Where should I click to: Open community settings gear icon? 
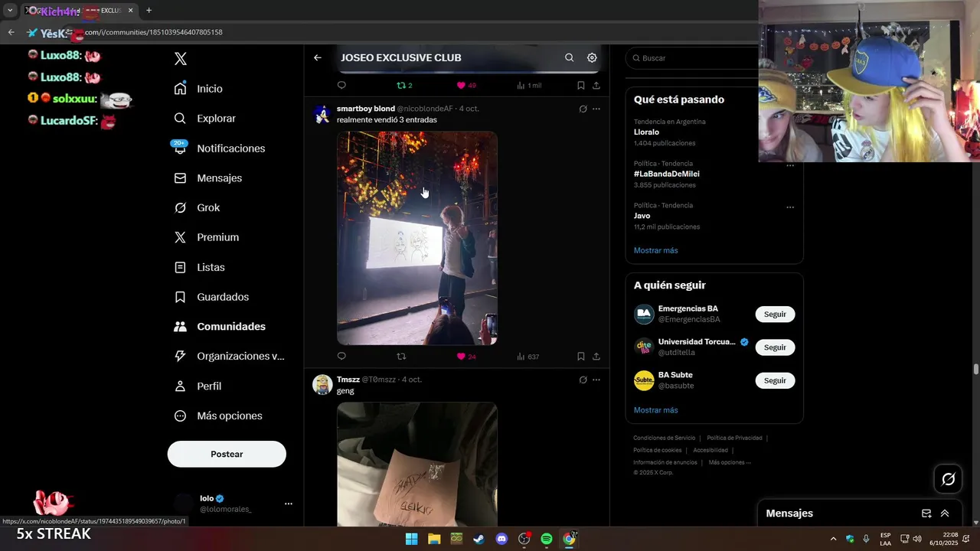[x=592, y=57]
